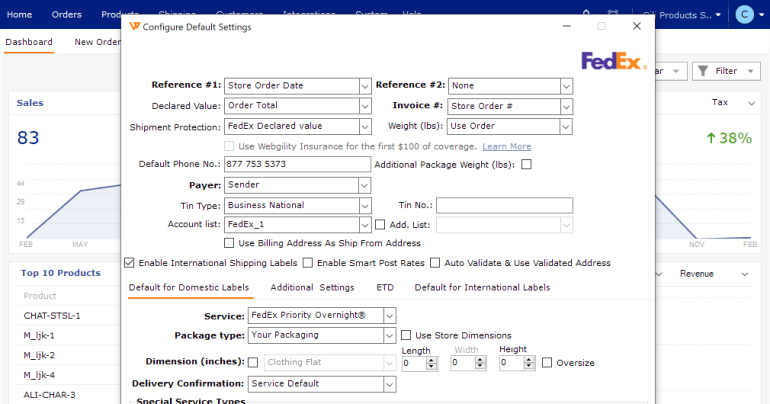Select the Dashboard tab
770x404 pixels.
(x=29, y=42)
